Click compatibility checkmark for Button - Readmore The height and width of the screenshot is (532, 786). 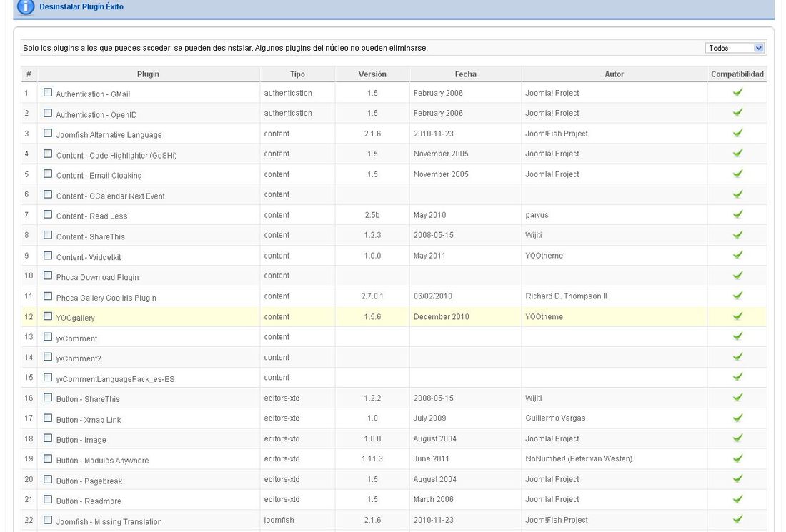pos(737,499)
